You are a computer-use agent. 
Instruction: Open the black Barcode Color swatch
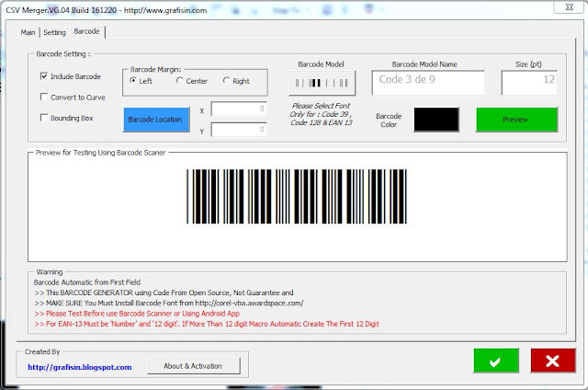point(436,120)
